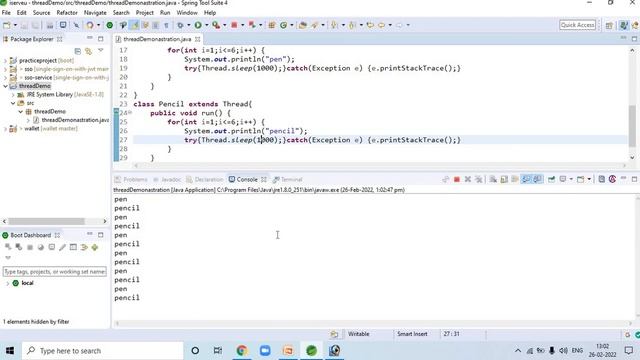The height and width of the screenshot is (360, 640).
Task: Click the Start/restart icon in Boot Dashboard
Action: (8, 247)
